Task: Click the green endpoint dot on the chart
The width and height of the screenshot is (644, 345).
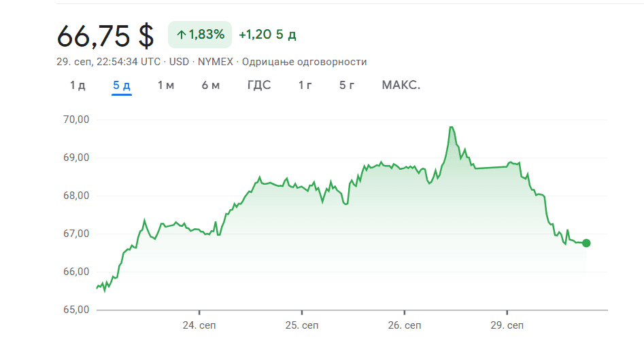Action: point(586,243)
